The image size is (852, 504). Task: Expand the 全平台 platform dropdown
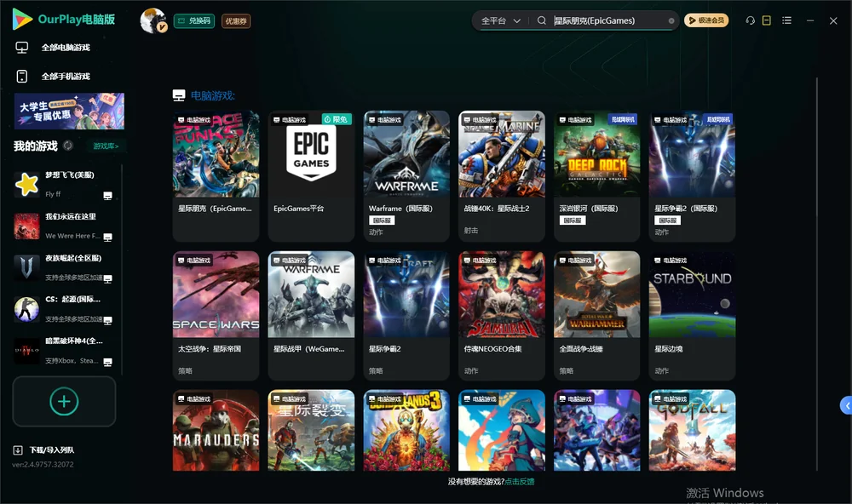[500, 20]
